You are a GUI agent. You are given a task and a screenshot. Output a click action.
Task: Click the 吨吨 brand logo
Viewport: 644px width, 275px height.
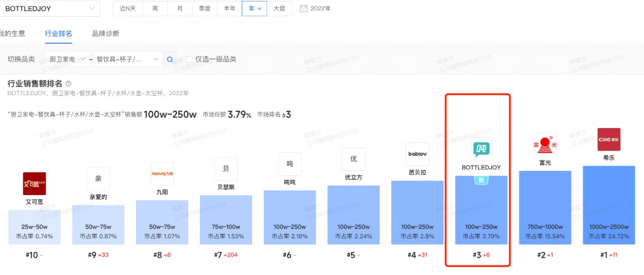(x=290, y=164)
